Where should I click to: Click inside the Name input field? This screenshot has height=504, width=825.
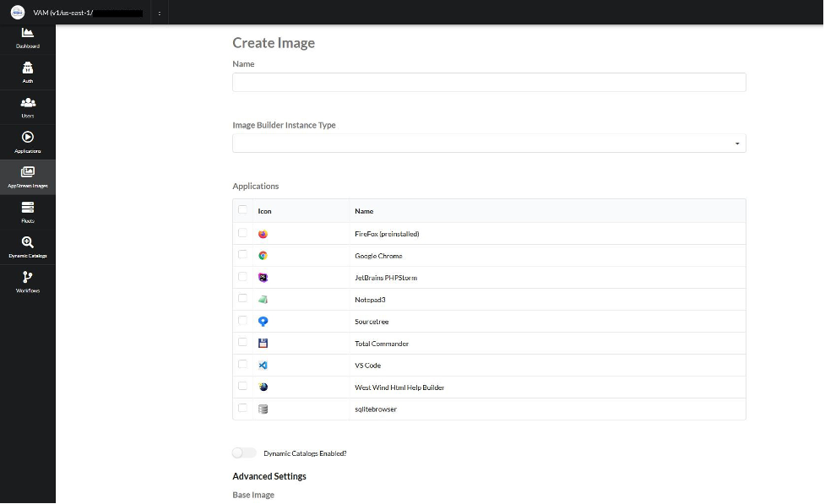pyautogui.click(x=488, y=82)
